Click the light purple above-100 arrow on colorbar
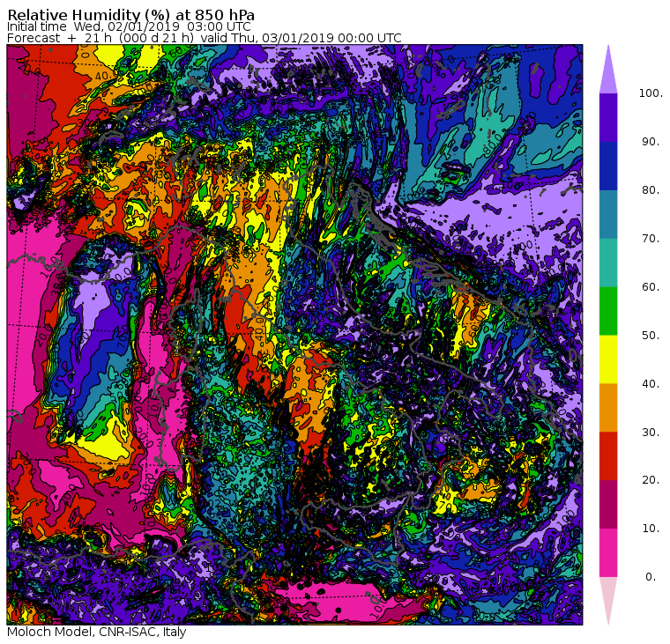The image size is (670, 644). point(608,70)
